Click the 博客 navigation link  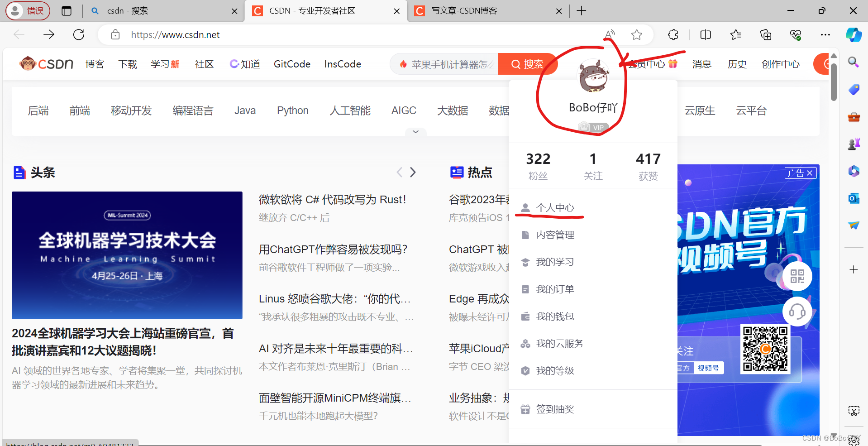click(95, 64)
